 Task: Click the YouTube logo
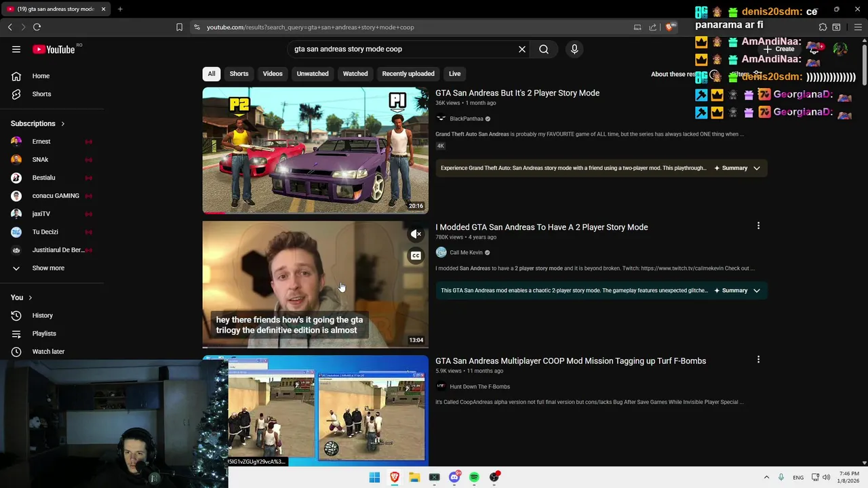(x=54, y=49)
